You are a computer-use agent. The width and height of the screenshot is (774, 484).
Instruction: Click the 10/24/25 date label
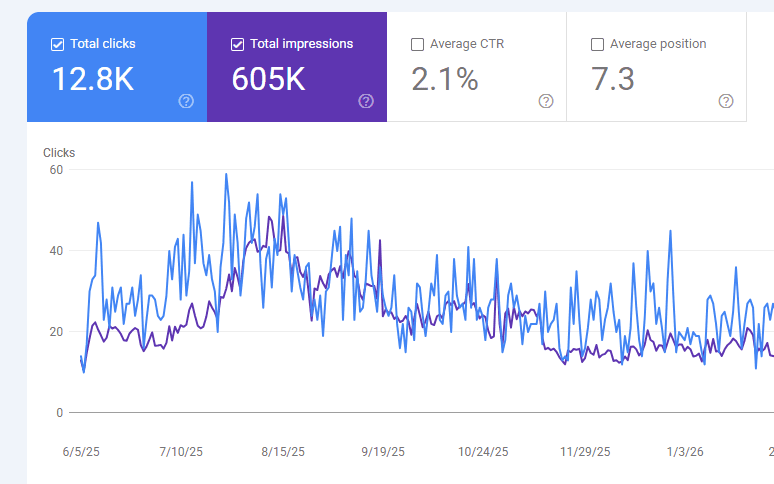pyautogui.click(x=483, y=451)
